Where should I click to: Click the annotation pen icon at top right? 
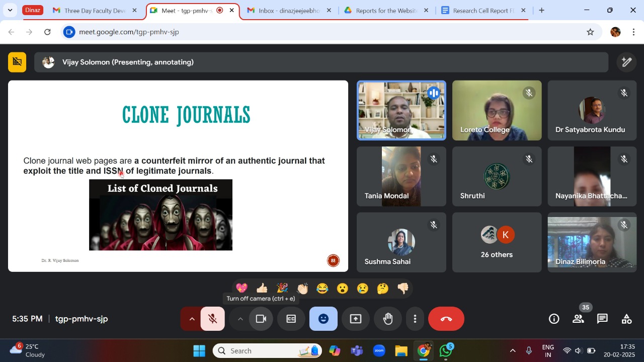pos(626,62)
